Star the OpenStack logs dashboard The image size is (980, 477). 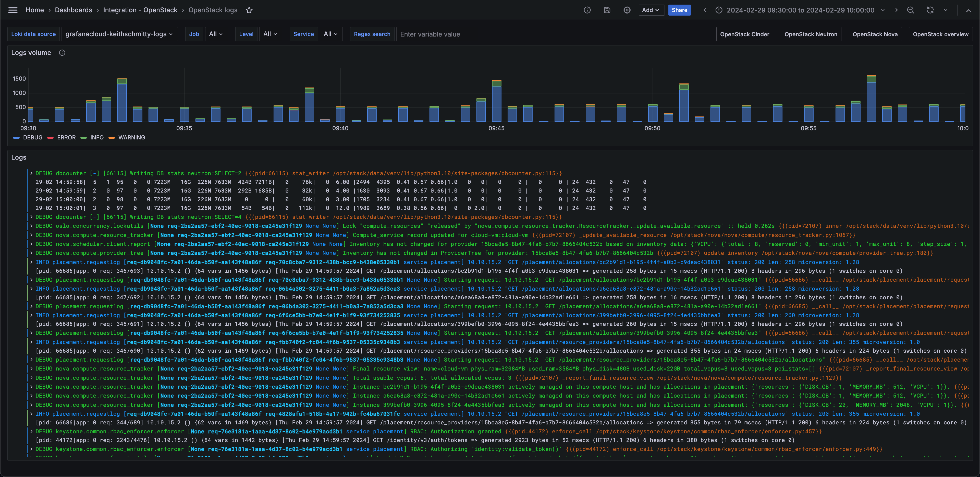[249, 10]
